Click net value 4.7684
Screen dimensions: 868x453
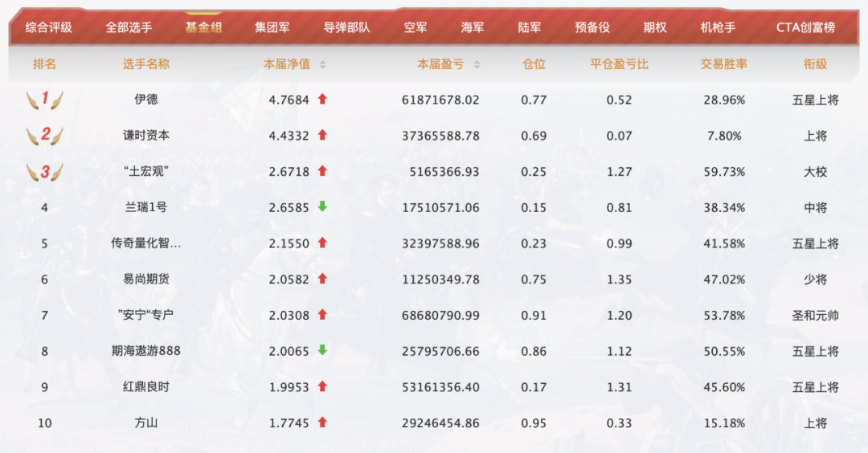[289, 100]
